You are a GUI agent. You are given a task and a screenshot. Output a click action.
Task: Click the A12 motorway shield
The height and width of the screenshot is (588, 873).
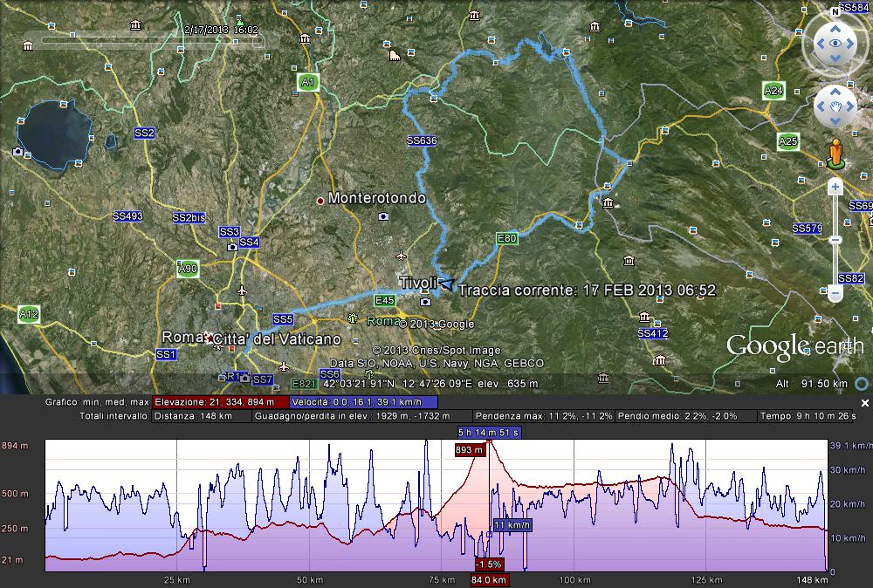(x=29, y=314)
